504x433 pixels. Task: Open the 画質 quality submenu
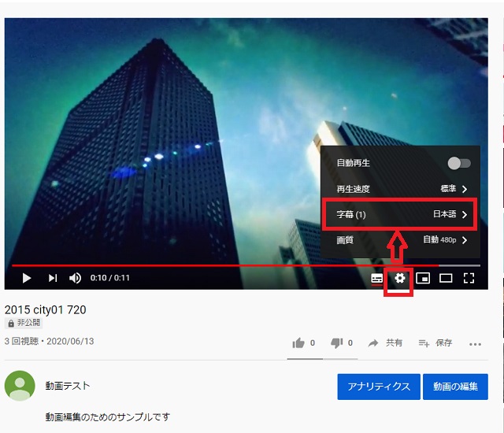[401, 240]
